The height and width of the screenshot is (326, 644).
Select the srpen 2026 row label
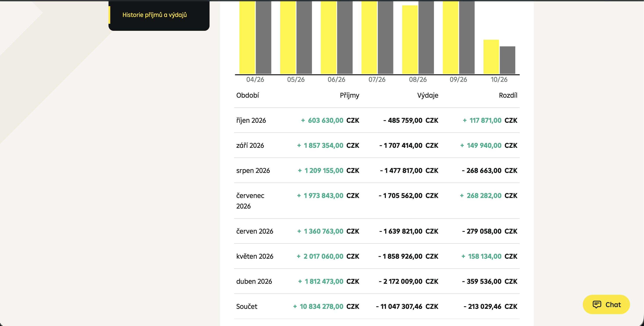coord(253,170)
